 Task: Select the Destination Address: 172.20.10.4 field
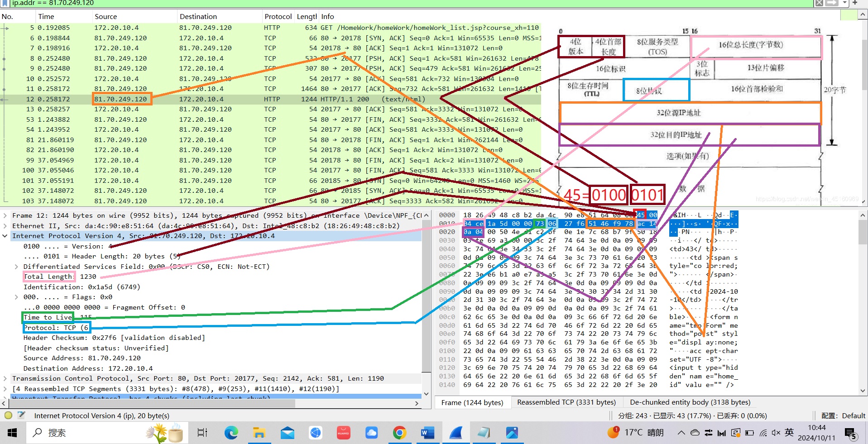click(88, 368)
